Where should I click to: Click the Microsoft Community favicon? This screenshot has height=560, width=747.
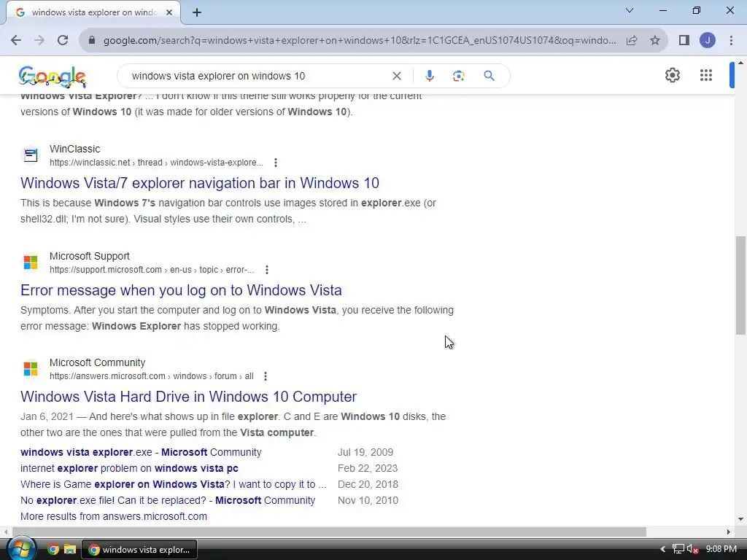(31, 369)
